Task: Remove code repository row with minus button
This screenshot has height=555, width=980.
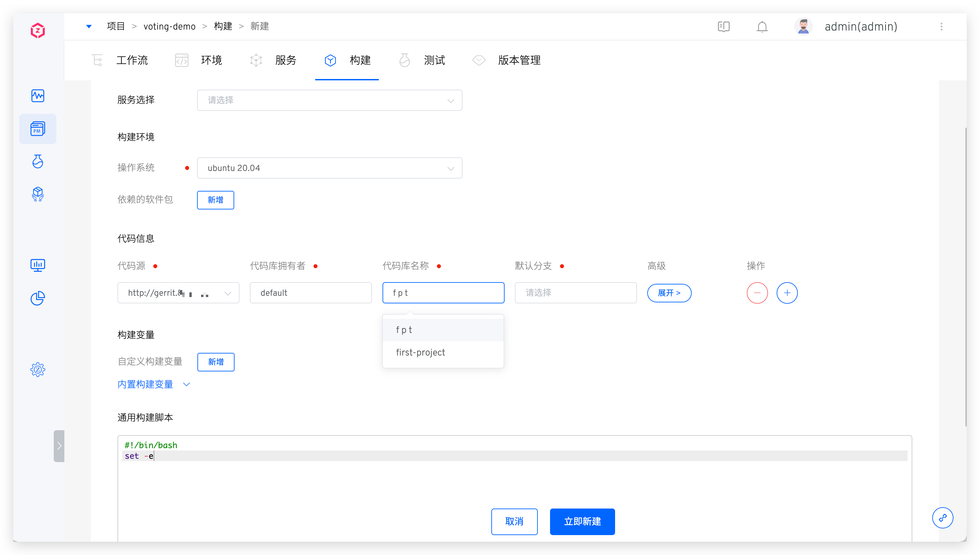Action: point(757,293)
